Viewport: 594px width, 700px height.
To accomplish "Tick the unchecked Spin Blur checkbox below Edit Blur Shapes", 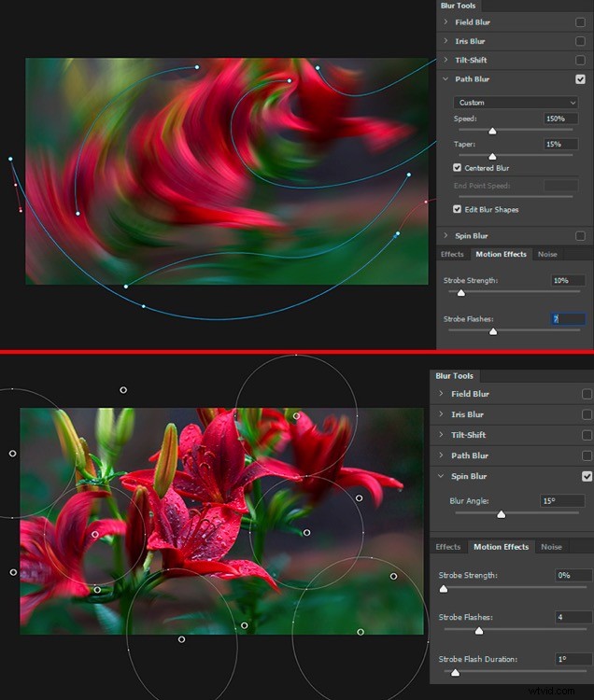I will coord(580,236).
